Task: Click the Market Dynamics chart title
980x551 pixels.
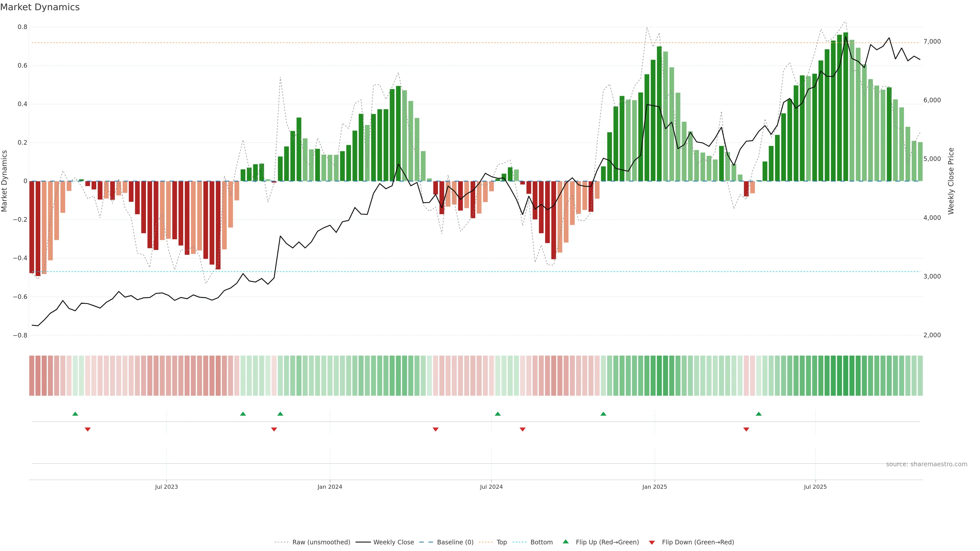Action: pyautogui.click(x=40, y=7)
